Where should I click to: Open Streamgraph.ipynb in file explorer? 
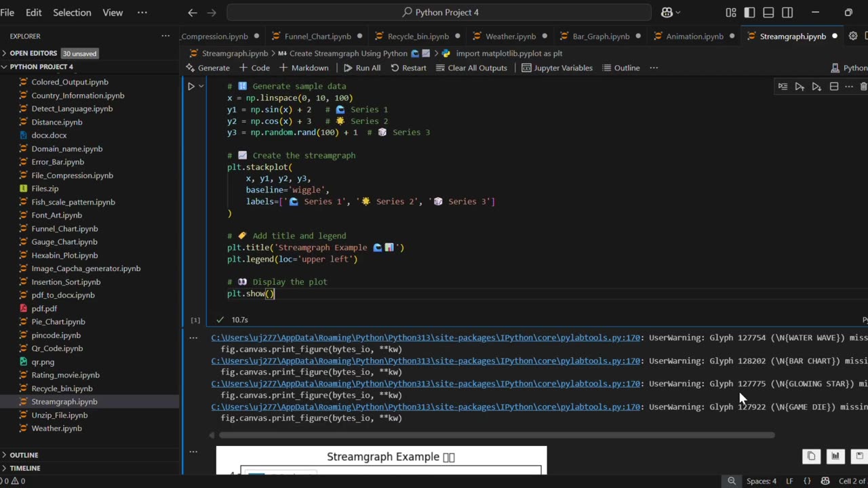pos(64,402)
